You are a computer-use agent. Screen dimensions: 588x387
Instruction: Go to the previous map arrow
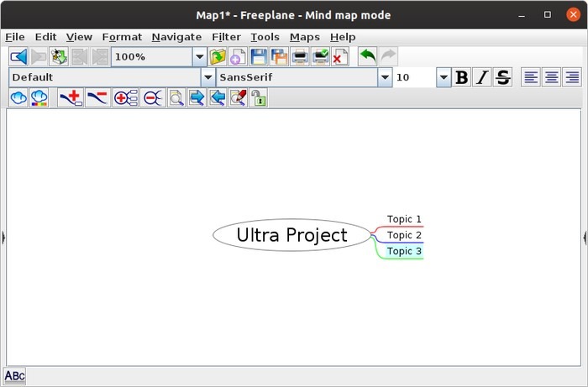click(18, 57)
